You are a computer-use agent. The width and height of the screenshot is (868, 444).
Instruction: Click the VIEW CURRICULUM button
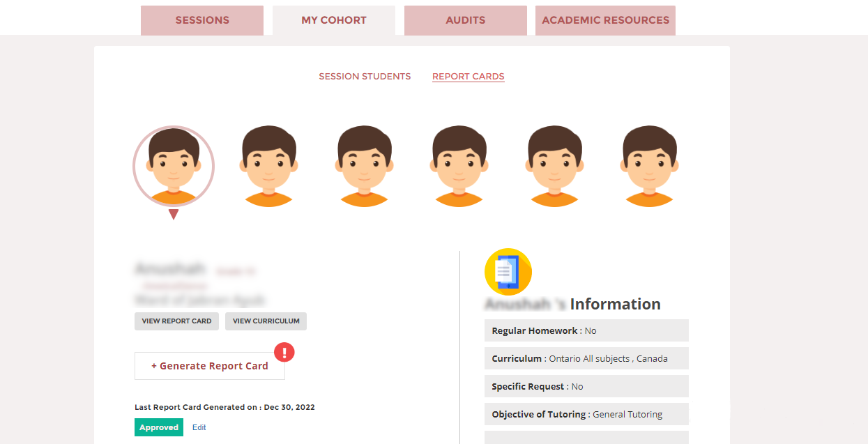(x=266, y=321)
